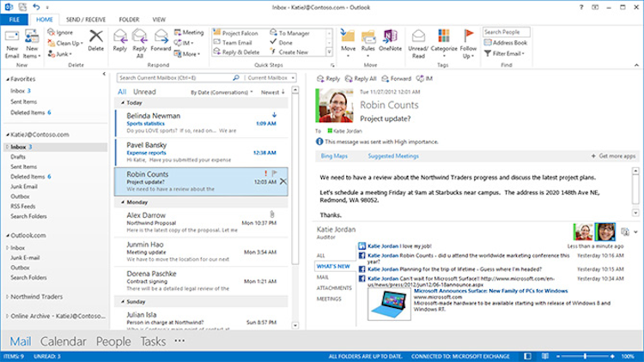Reply with a Meeting request
This screenshot has width=644, height=362.
point(189,33)
